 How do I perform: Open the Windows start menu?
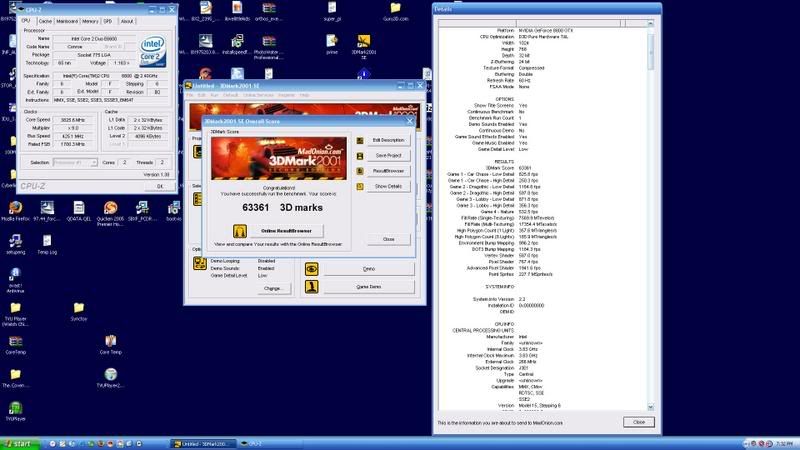click(x=20, y=444)
